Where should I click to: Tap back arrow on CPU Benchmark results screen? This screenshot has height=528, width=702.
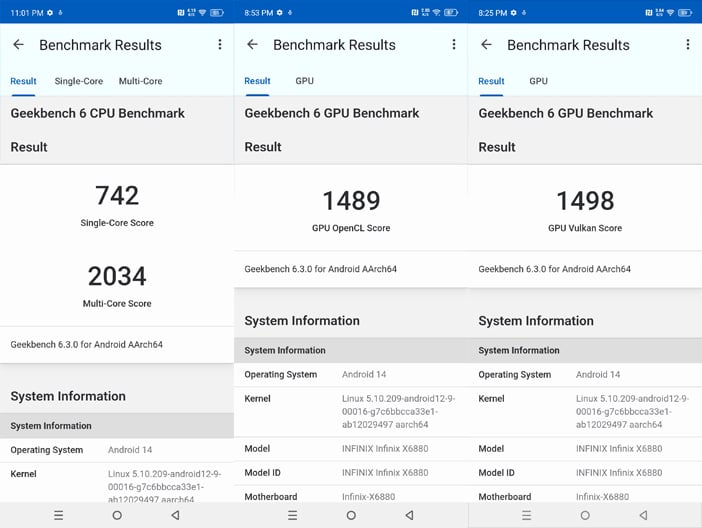(x=18, y=45)
